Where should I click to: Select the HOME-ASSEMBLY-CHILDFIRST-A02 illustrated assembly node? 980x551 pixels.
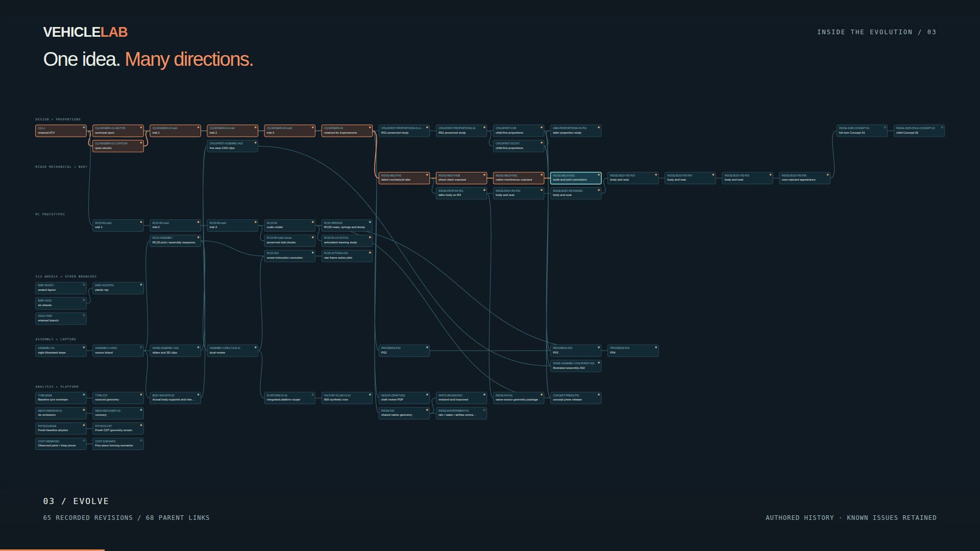[575, 366]
